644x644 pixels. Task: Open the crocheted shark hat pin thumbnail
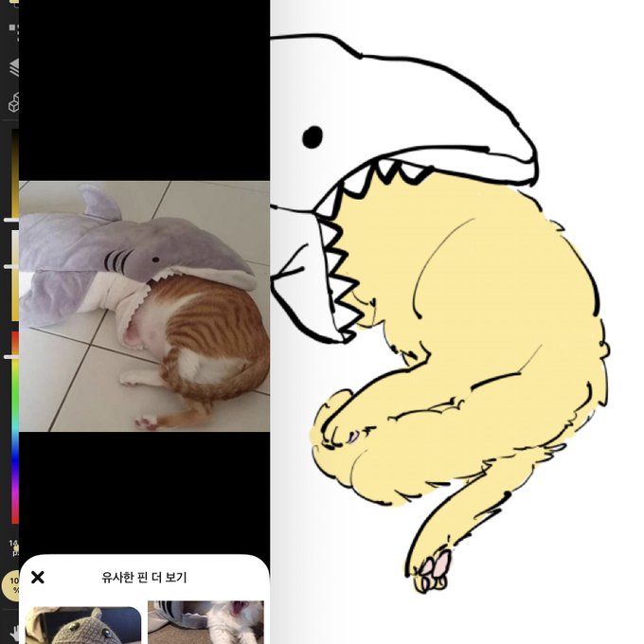point(83,625)
